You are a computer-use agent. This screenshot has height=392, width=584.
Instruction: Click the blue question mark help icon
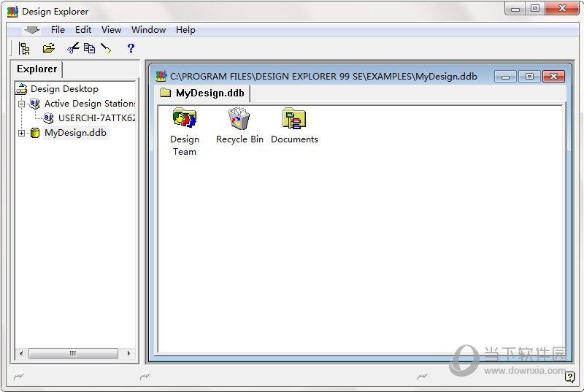tap(131, 48)
